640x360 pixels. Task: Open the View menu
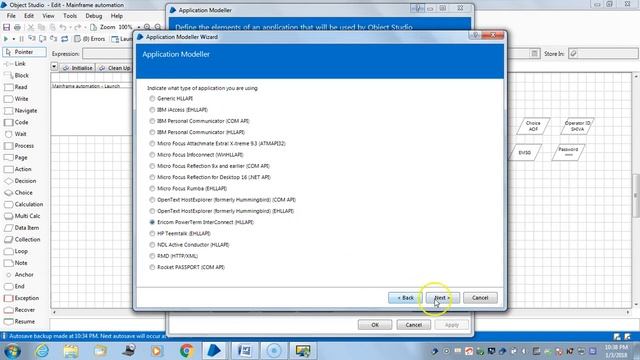coord(48,16)
